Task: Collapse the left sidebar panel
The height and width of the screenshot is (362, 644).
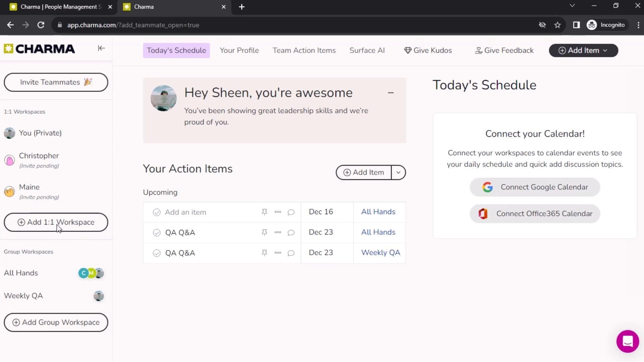Action: point(101,48)
